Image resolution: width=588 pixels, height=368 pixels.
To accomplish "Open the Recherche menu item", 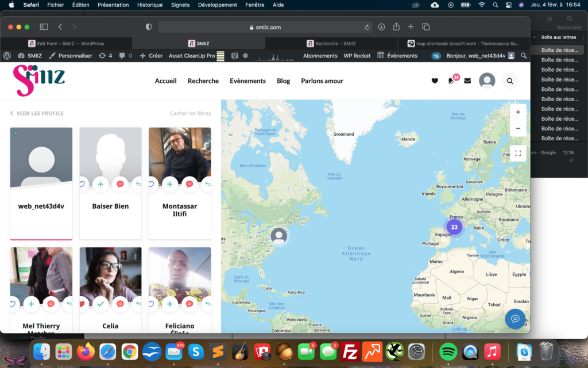I will 203,80.
